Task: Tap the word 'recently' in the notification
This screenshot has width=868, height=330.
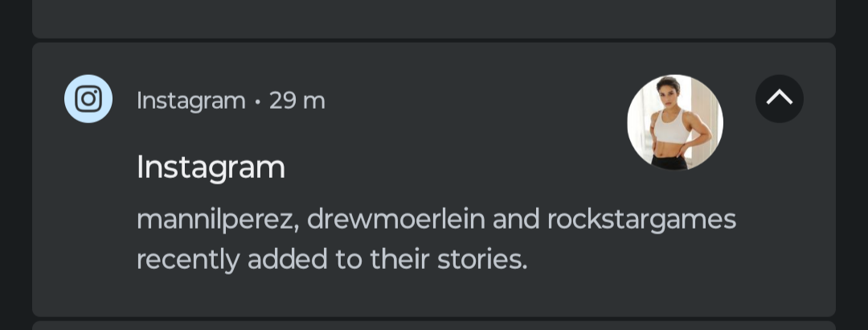Action: 188,259
